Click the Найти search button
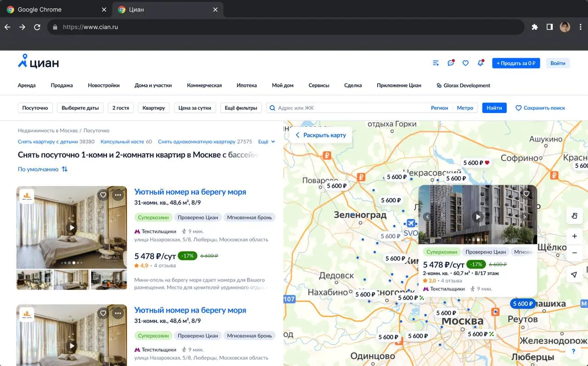This screenshot has width=588, height=366. pos(494,108)
